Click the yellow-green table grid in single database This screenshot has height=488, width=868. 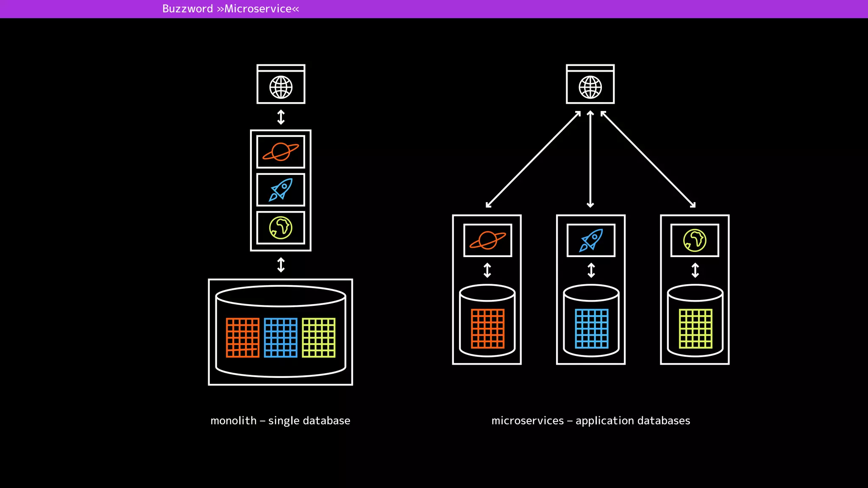tap(319, 338)
